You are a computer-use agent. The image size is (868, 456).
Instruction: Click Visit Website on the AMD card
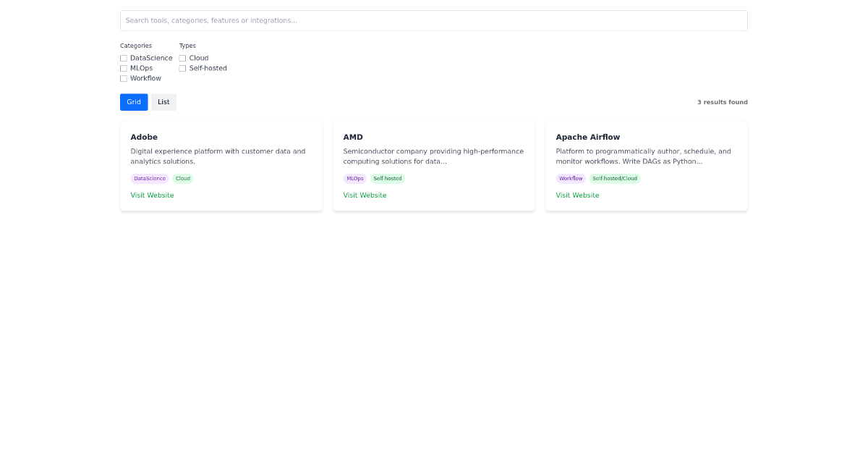[x=365, y=195]
